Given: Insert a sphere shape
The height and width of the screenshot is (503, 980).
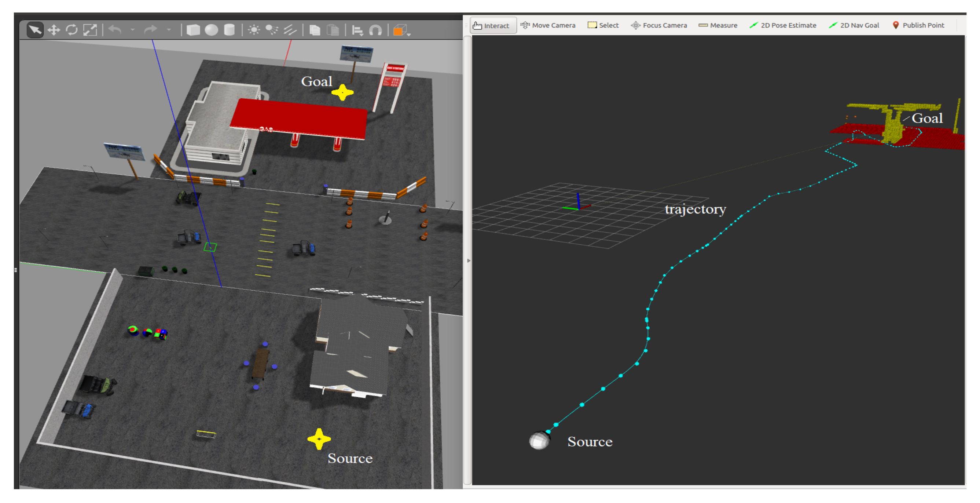Looking at the screenshot, I should click(x=211, y=30).
